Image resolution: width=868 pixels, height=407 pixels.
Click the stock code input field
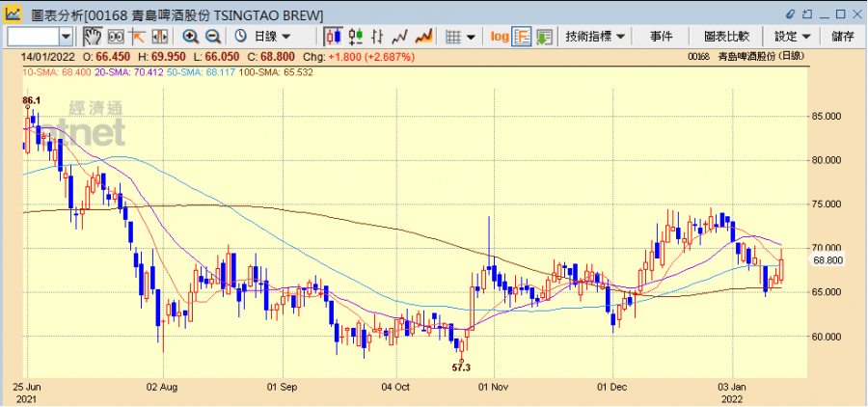[x=32, y=36]
